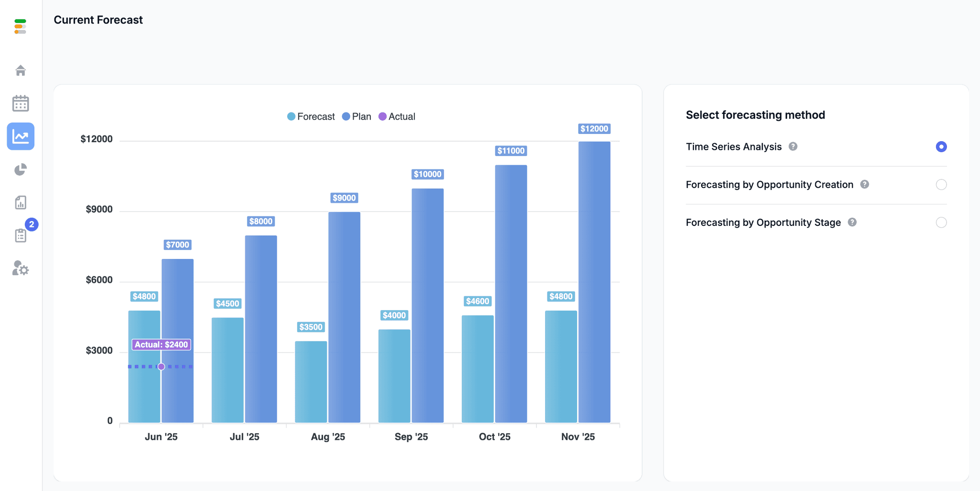The image size is (980, 491).
Task: Toggle the Actual series in legend
Action: click(x=397, y=116)
